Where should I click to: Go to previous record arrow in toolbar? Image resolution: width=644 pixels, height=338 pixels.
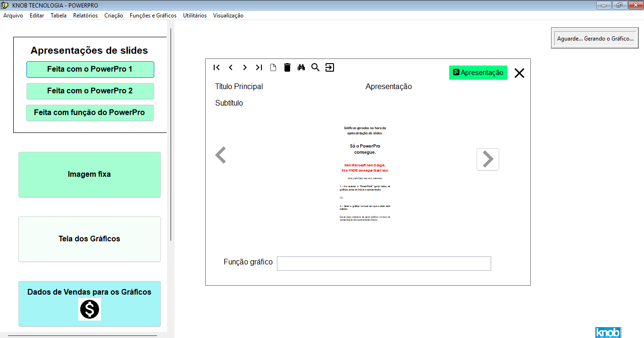(x=231, y=67)
